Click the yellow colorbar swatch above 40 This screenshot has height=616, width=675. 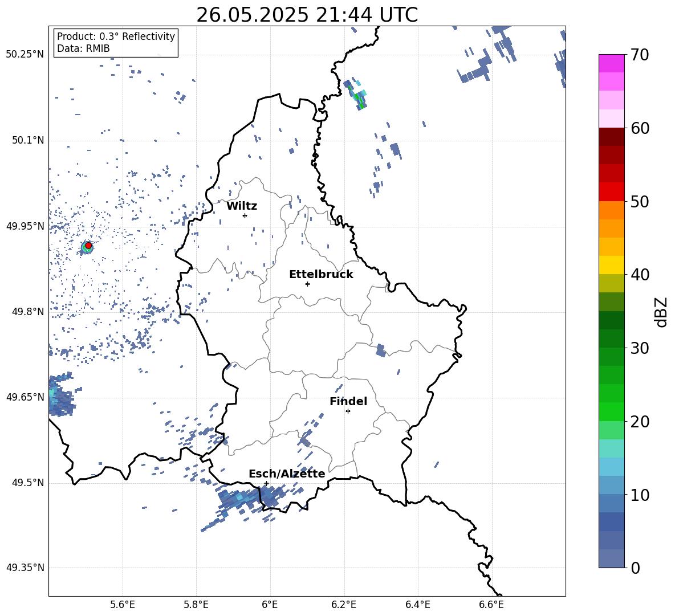(x=611, y=265)
